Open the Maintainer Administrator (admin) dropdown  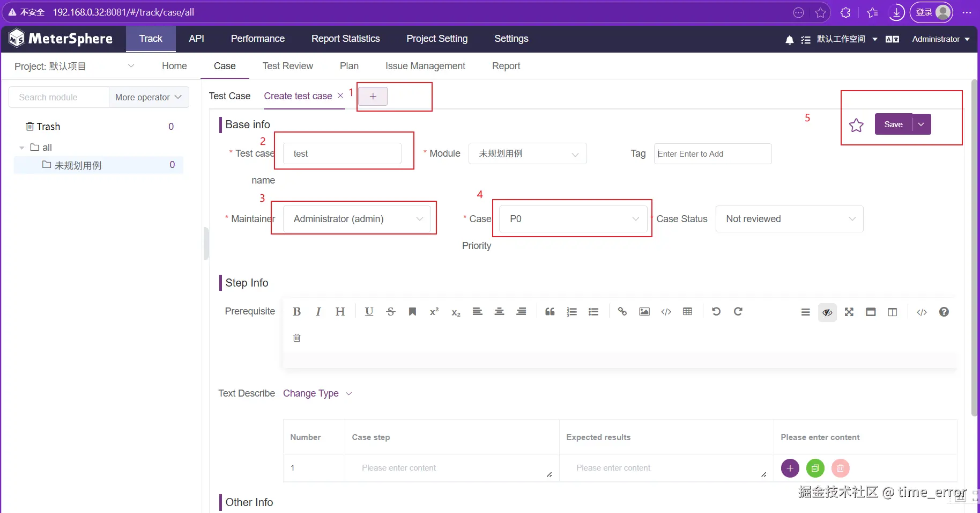click(357, 219)
